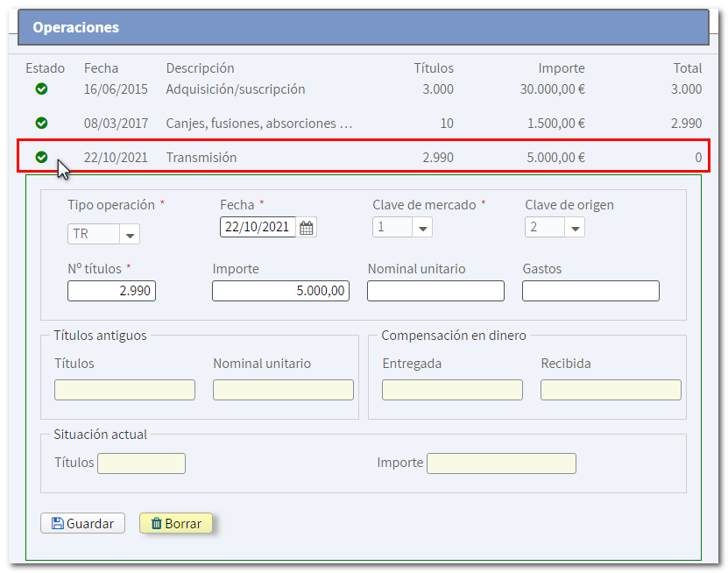Select the Canjes, fusiones, absorciones row
Screen dimensions: 728x573
tap(258, 124)
